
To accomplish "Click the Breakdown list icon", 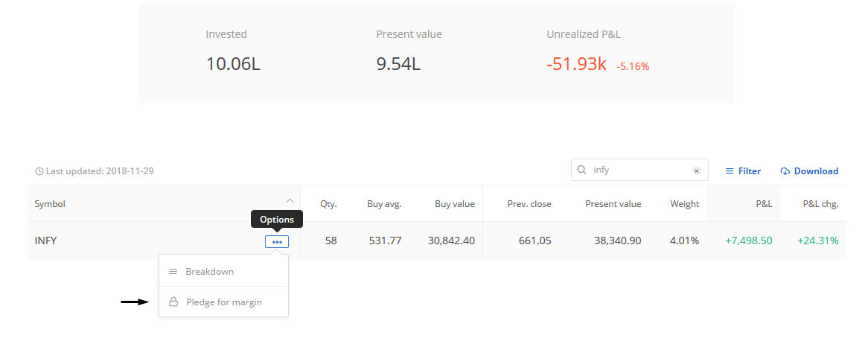I will pyautogui.click(x=173, y=272).
